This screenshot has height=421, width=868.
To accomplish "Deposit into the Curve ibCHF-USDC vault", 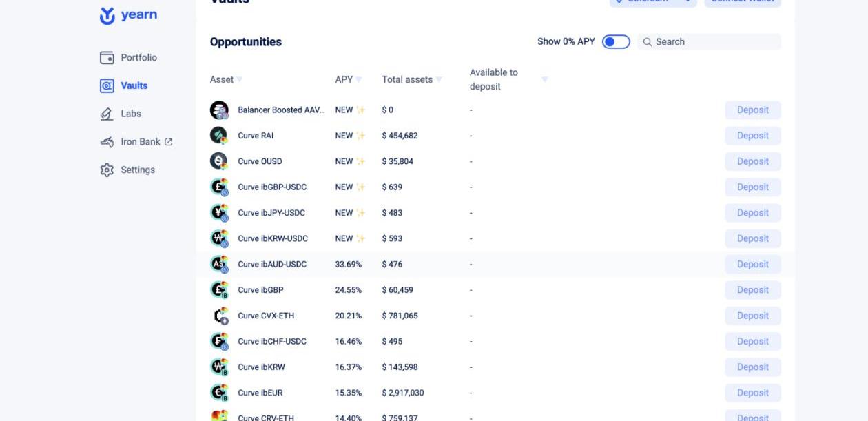I will point(753,342).
